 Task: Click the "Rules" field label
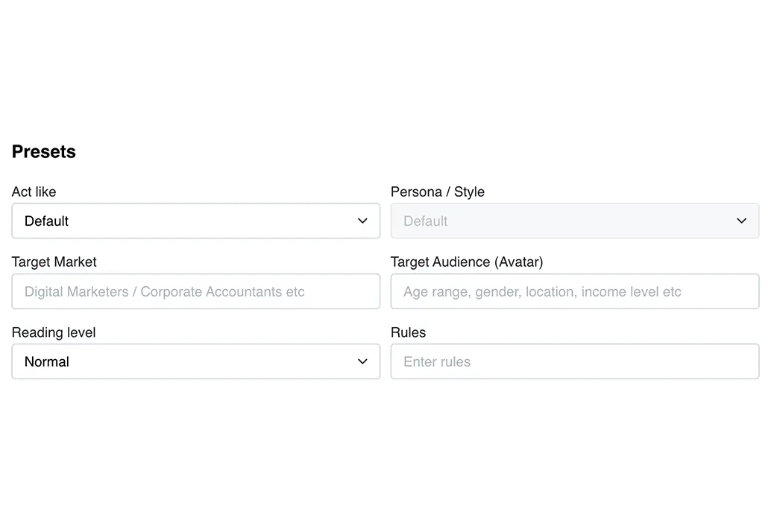[x=408, y=333]
